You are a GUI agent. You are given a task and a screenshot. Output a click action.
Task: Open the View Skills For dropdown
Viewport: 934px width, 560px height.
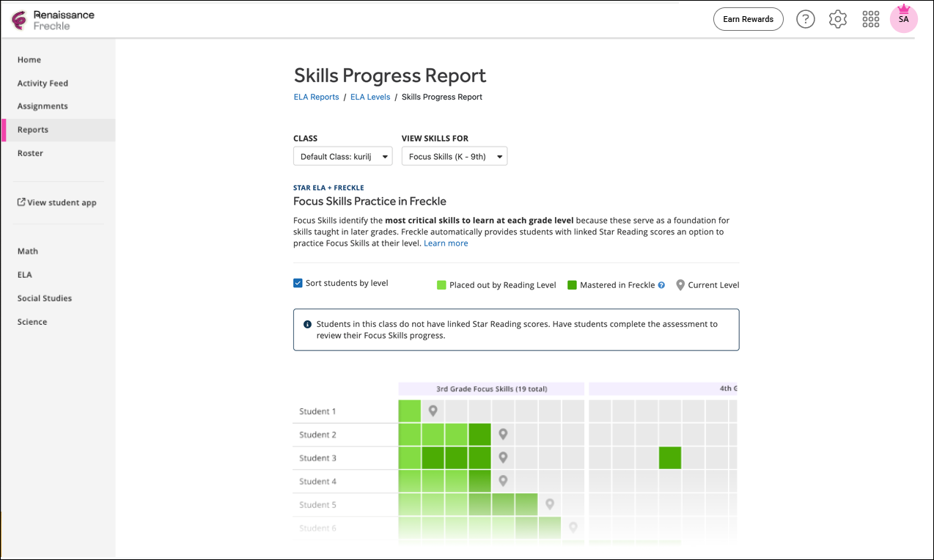pyautogui.click(x=454, y=156)
